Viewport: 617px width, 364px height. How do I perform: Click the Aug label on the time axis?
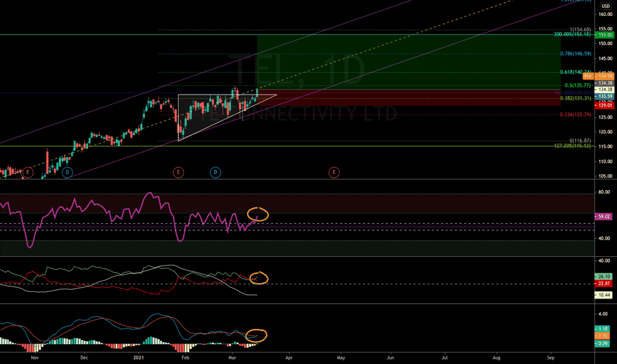click(497, 357)
